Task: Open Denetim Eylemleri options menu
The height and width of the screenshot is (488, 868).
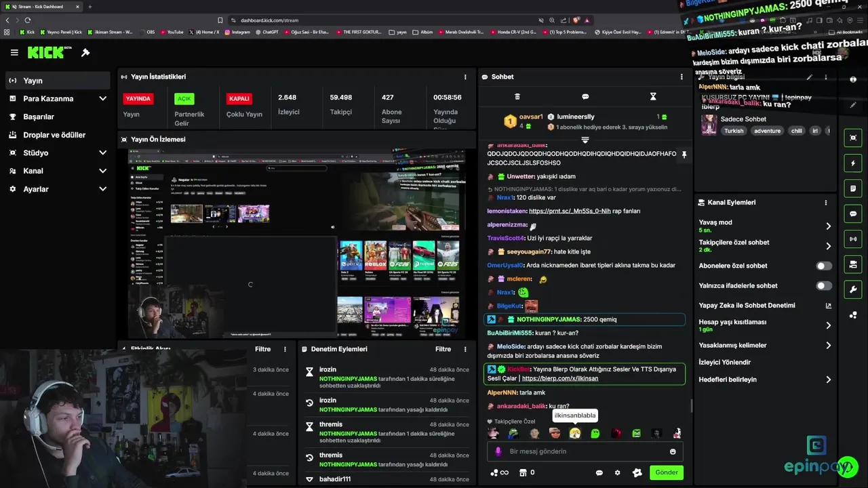Action: pyautogui.click(x=465, y=349)
